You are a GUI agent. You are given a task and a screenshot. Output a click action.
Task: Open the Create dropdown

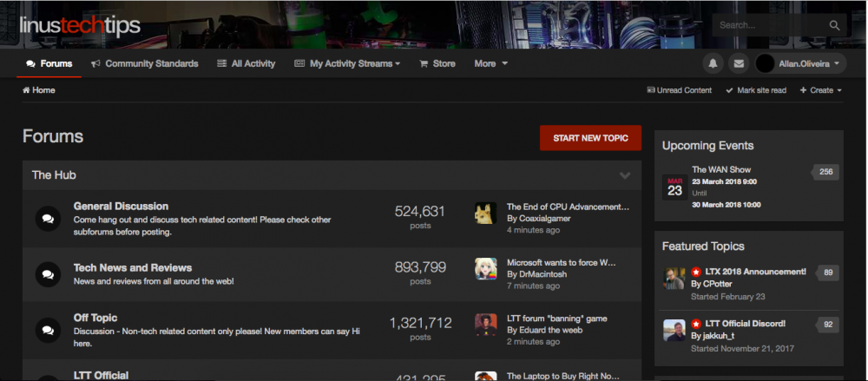click(821, 90)
